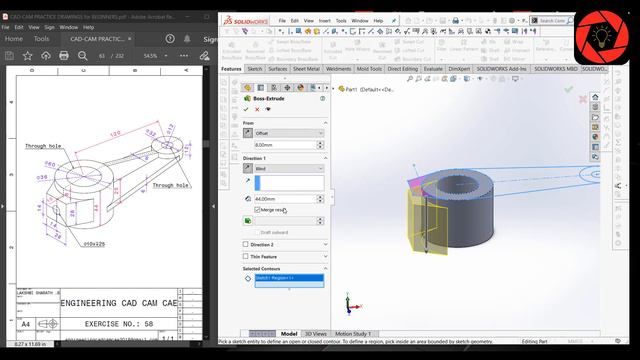Open the Boss-Extrude detailed preview eye icon
The height and width of the screenshot is (360, 640).
[x=268, y=109]
